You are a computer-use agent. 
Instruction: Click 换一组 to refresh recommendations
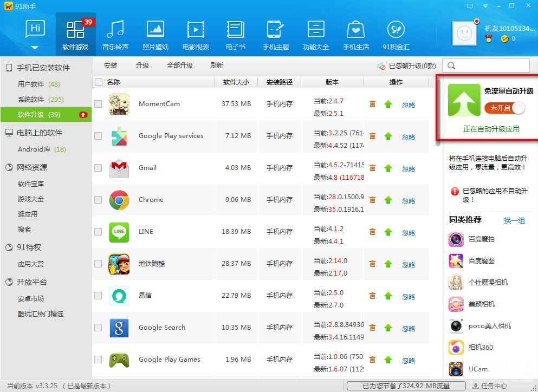[x=514, y=220]
